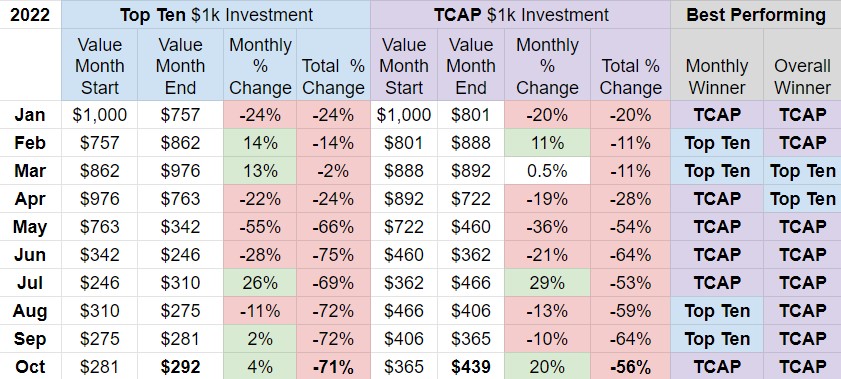Image resolution: width=841 pixels, height=379 pixels.
Task: Select the 0.5% March TCAP change cell
Action: coord(547,171)
